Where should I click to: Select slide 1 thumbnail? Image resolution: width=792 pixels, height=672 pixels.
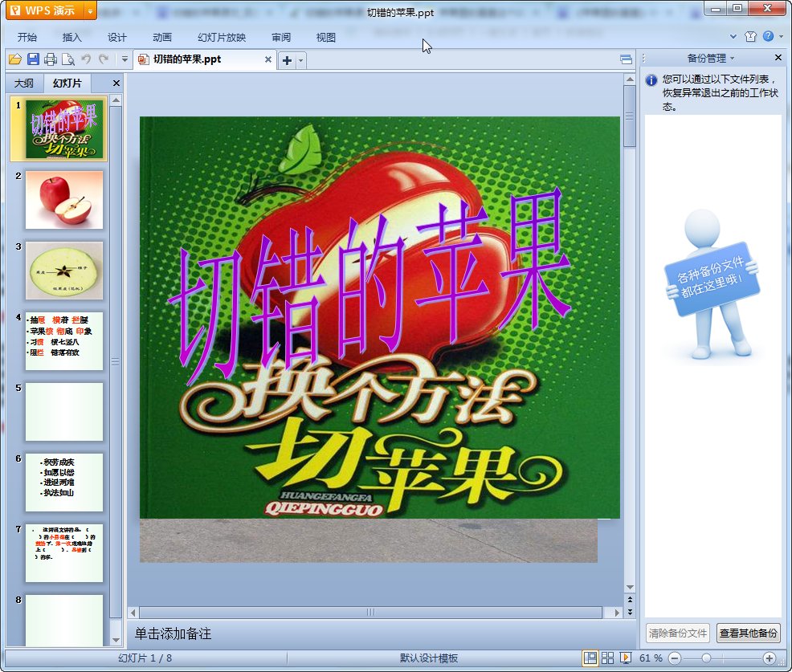(x=64, y=128)
